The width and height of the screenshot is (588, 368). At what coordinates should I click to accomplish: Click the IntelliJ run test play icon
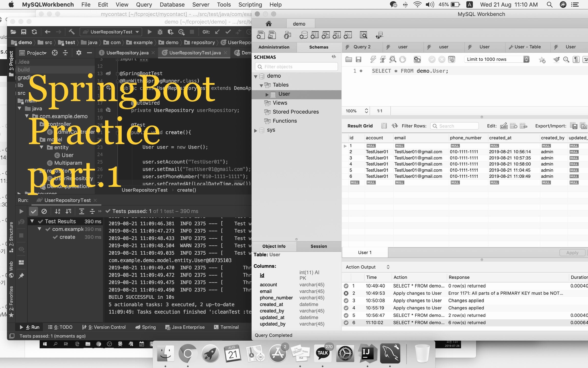[x=150, y=32]
